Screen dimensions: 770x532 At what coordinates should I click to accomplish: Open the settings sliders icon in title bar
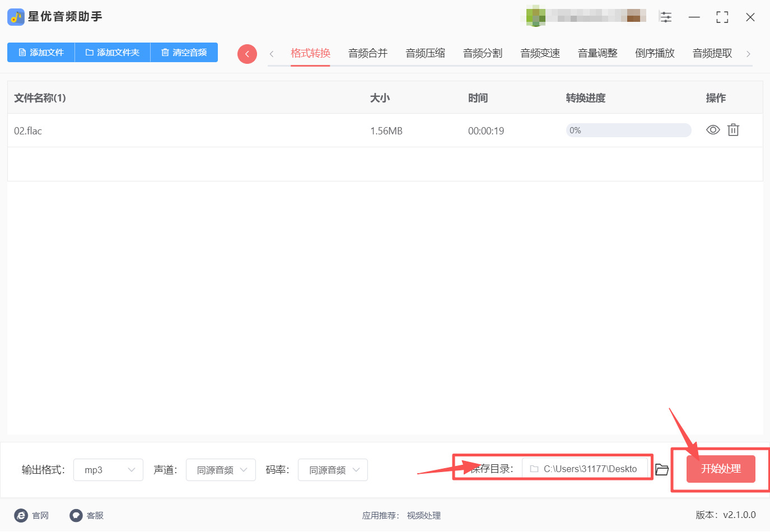pos(665,17)
